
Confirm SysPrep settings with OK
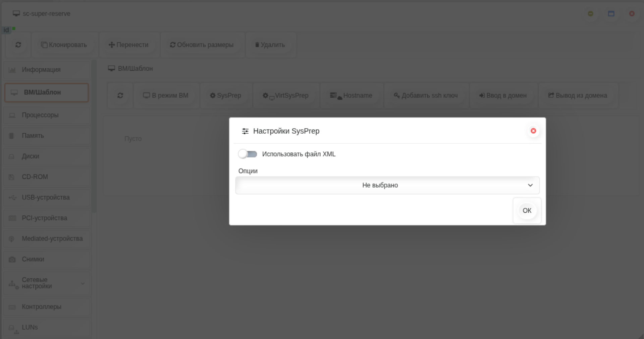click(527, 211)
